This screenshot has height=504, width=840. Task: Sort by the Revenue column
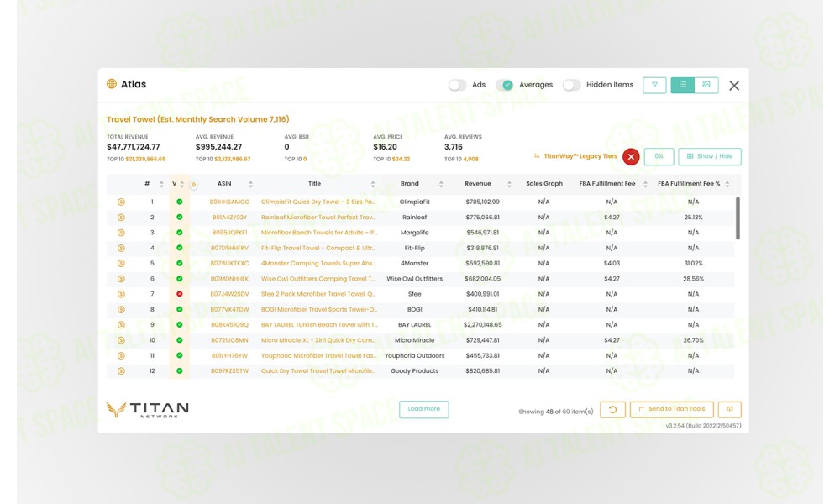point(509,184)
